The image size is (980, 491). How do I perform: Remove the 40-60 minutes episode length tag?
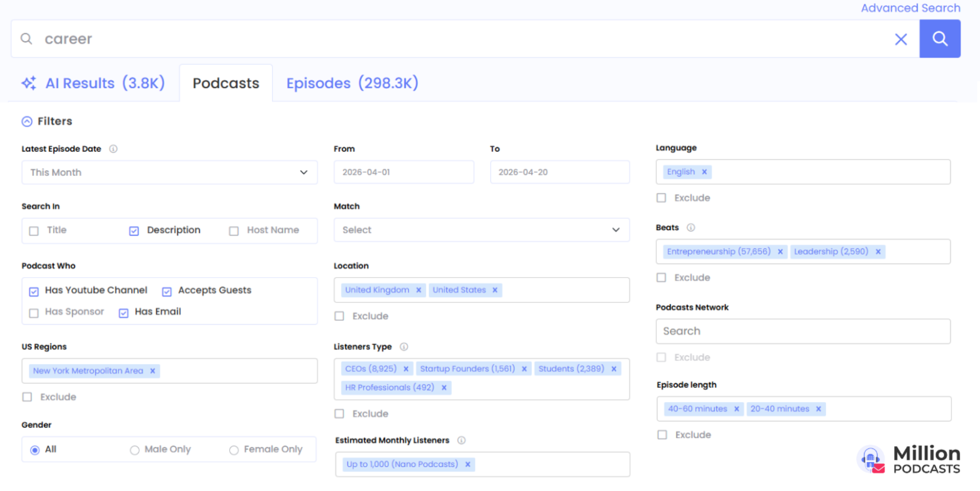(736, 409)
